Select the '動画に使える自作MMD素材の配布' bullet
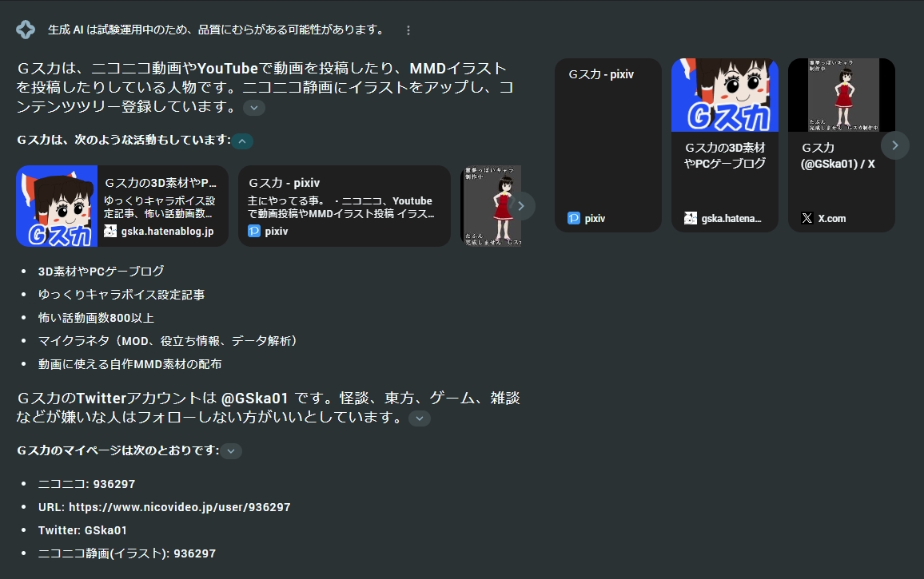This screenshot has height=579, width=924. [x=130, y=365]
